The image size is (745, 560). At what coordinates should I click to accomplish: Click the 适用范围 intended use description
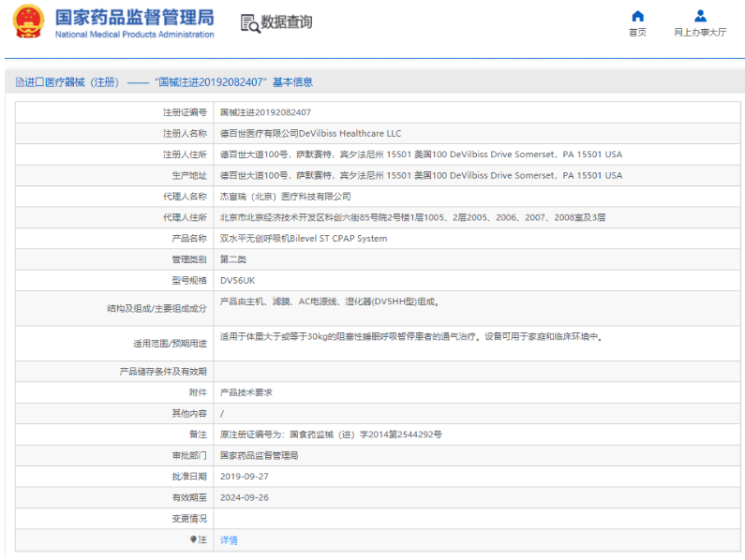(411, 337)
